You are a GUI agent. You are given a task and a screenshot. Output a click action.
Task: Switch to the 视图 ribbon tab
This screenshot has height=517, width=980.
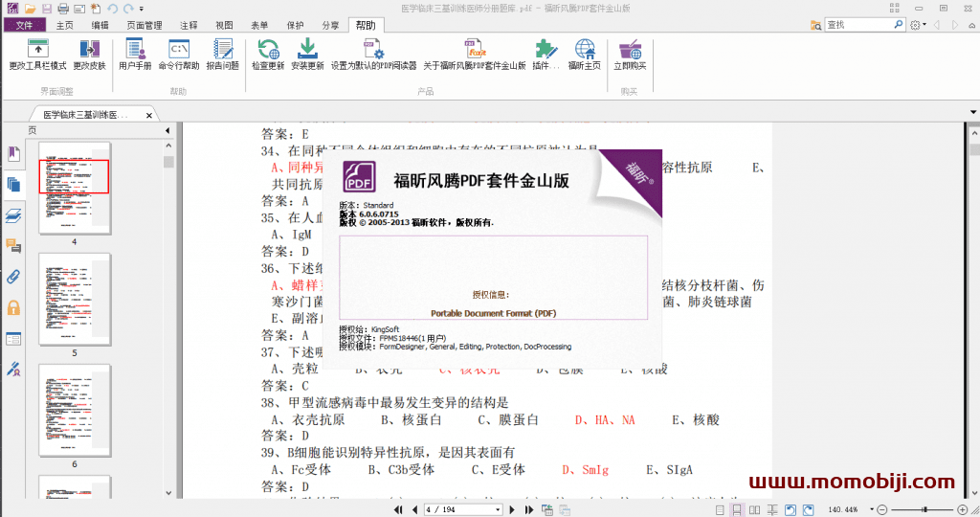click(x=224, y=25)
